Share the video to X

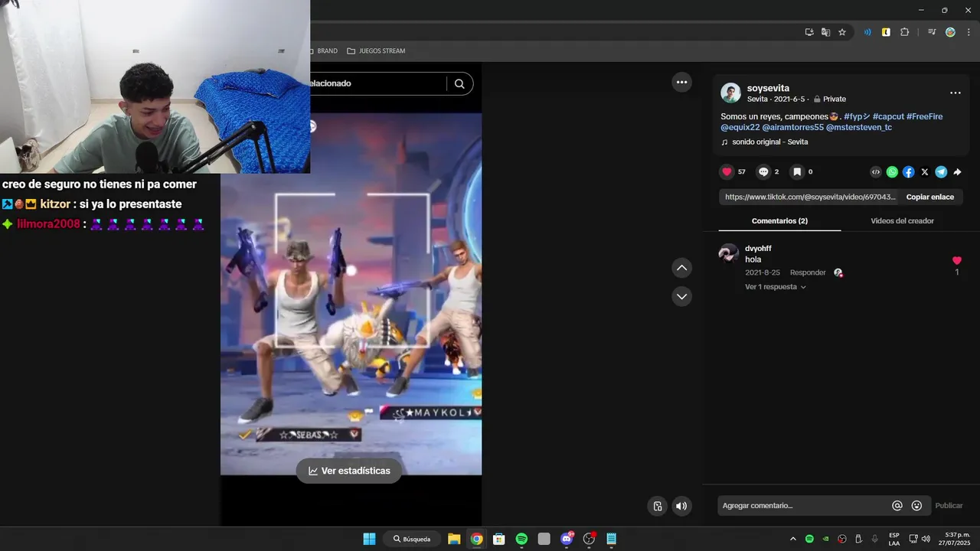(x=925, y=172)
